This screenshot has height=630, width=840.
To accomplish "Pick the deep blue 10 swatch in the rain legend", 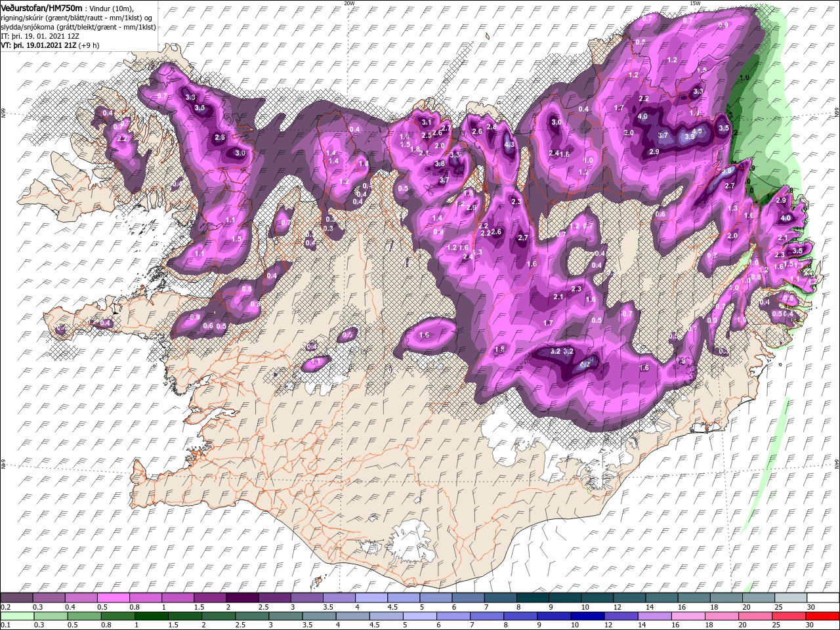I will [588, 616].
